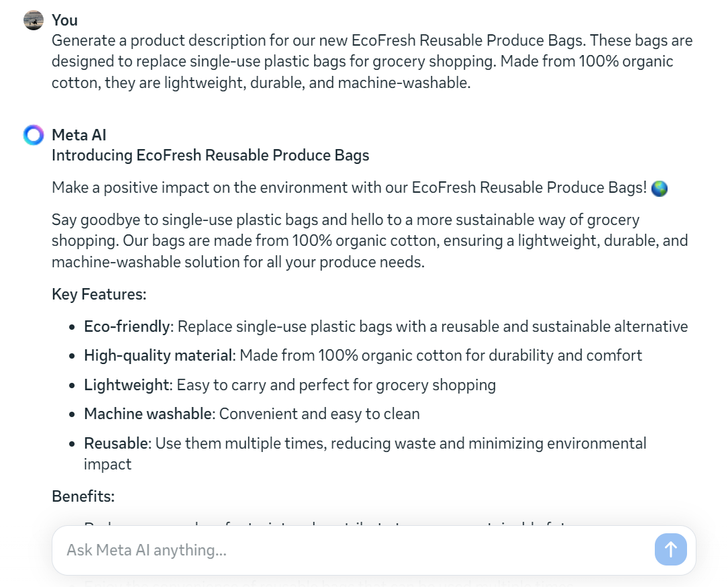Click the user's prompt starting 'Generate a product description'
Image resolution: width=728 pixels, height=587 pixels.
point(372,61)
